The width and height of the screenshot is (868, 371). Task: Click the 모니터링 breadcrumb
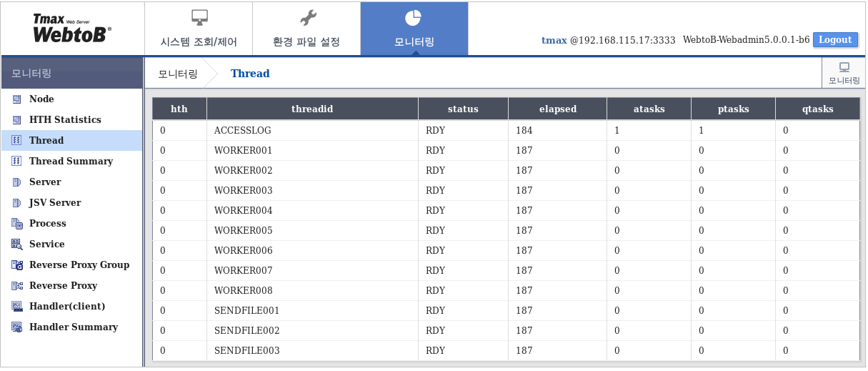177,74
